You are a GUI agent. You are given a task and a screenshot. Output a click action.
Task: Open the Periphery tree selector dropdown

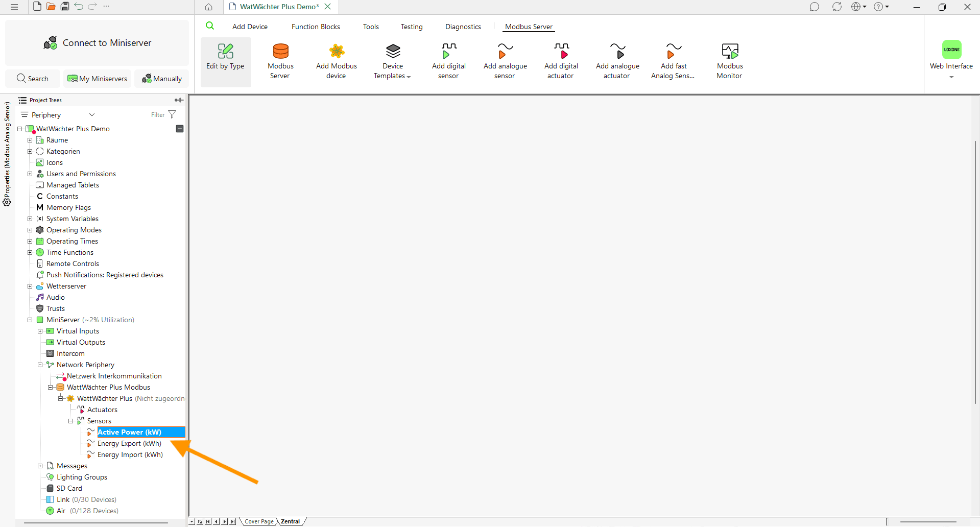[58, 115]
